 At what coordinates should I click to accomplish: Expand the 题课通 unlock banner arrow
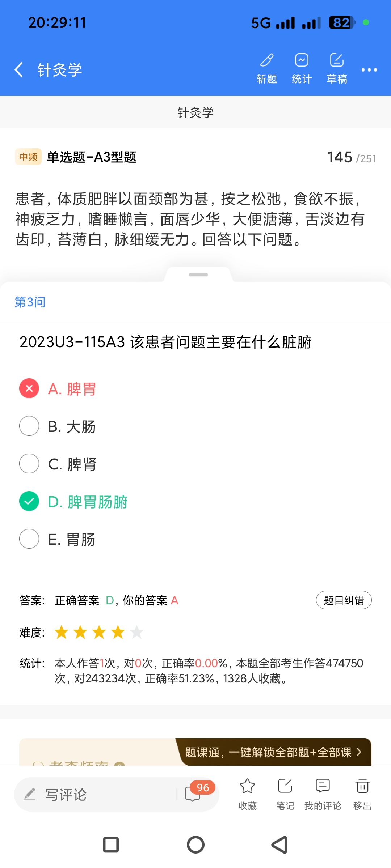[x=359, y=752]
